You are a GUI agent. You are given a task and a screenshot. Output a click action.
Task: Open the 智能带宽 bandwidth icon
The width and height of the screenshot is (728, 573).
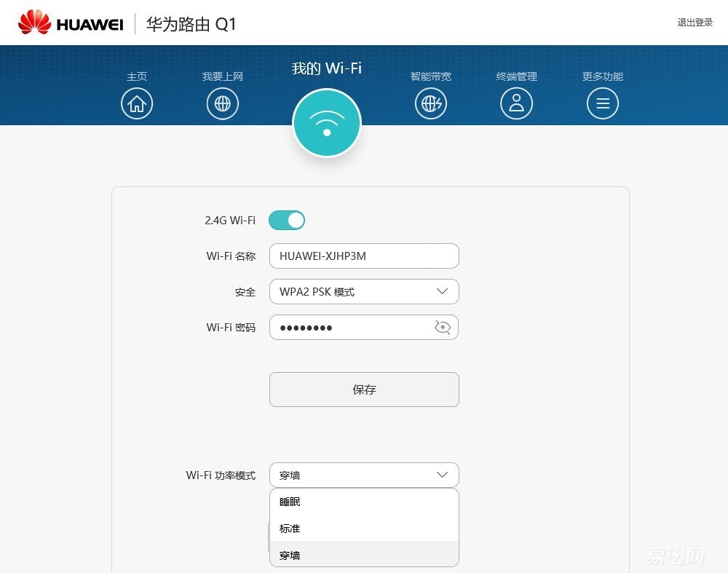(x=431, y=103)
